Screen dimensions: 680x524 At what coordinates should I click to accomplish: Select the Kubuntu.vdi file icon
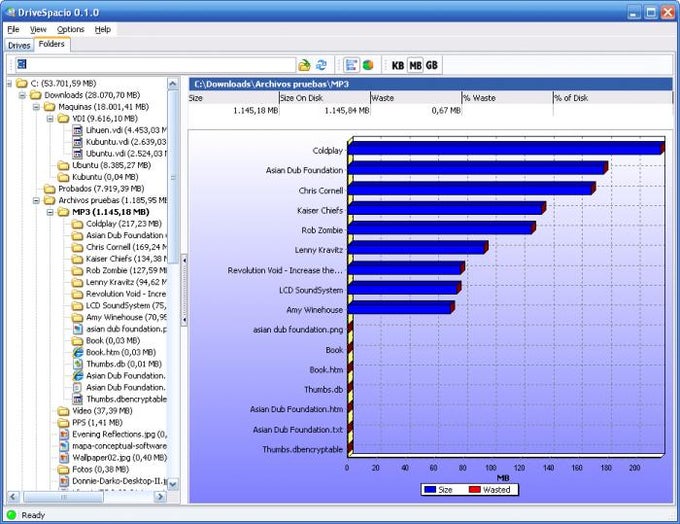[x=78, y=142]
